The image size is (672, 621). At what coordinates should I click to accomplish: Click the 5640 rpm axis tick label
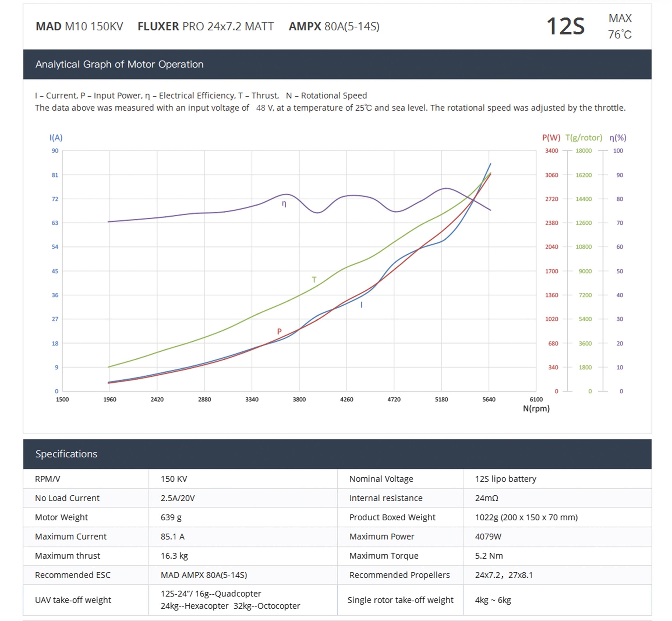click(x=489, y=399)
